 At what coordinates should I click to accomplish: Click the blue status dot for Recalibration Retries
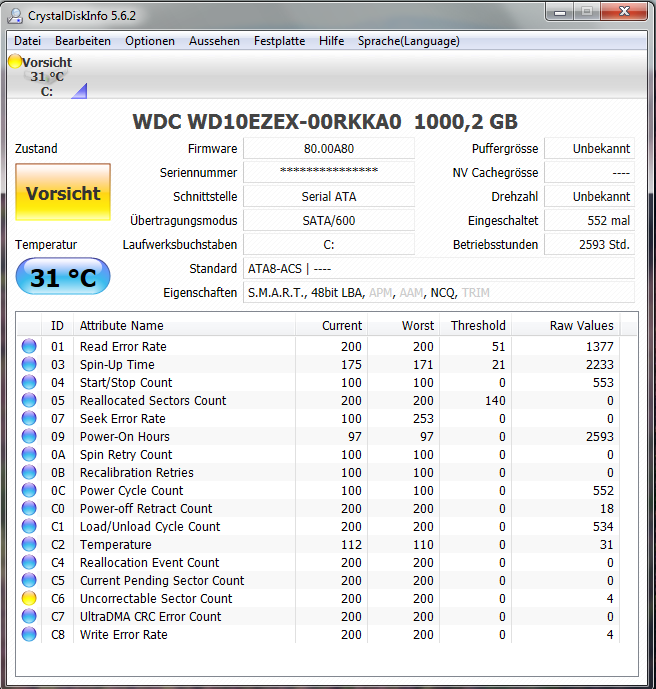[x=29, y=472]
